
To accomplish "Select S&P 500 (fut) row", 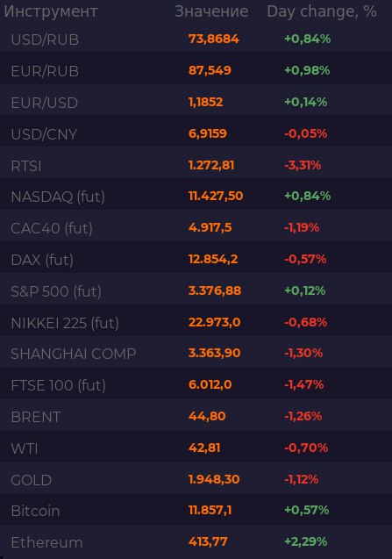I will [196, 291].
